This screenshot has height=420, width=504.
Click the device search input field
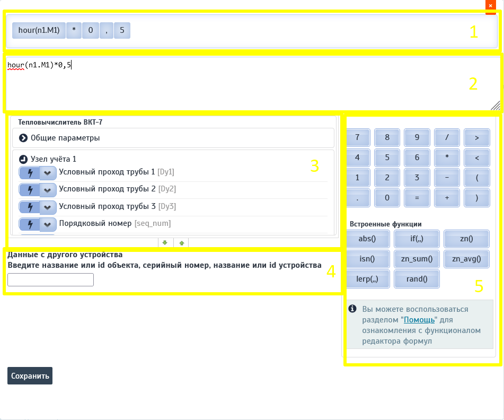coord(50,279)
